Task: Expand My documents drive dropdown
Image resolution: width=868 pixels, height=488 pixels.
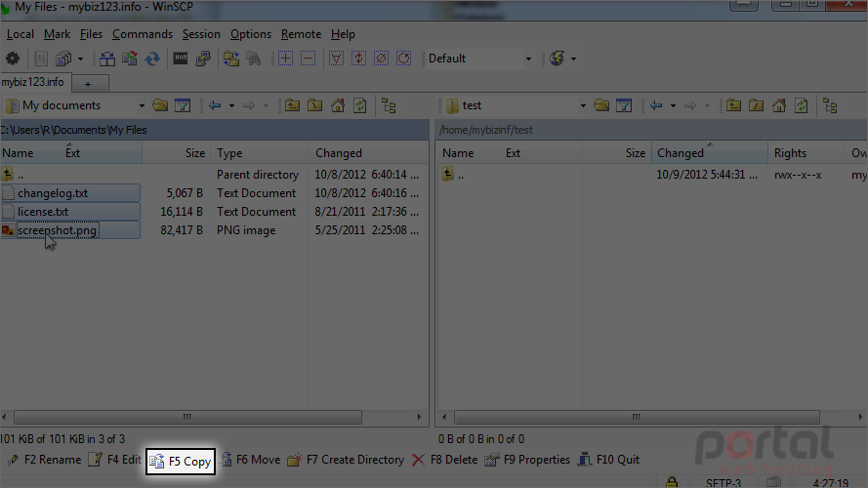Action: (142, 105)
